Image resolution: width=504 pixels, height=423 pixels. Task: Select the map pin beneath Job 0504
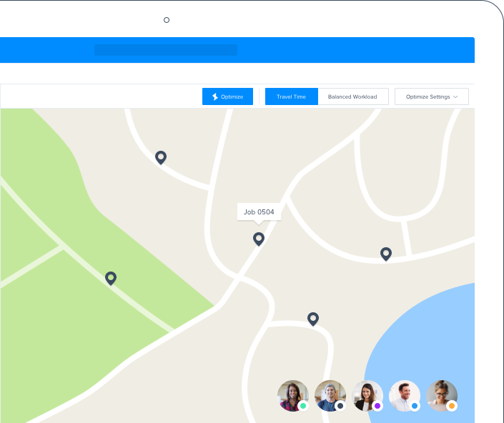click(x=259, y=239)
